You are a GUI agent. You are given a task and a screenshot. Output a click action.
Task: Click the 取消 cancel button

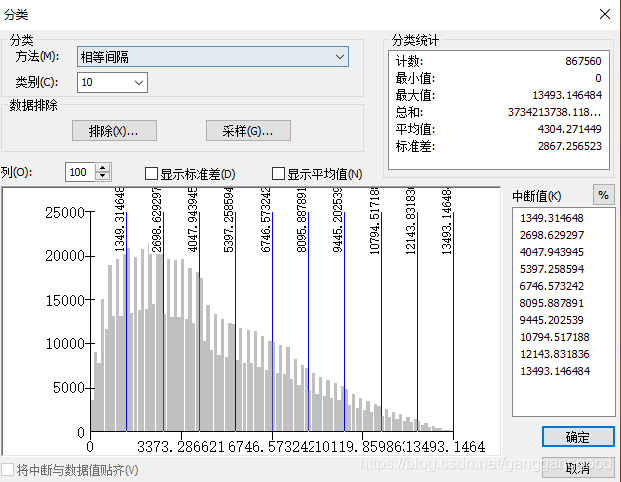click(x=578, y=469)
